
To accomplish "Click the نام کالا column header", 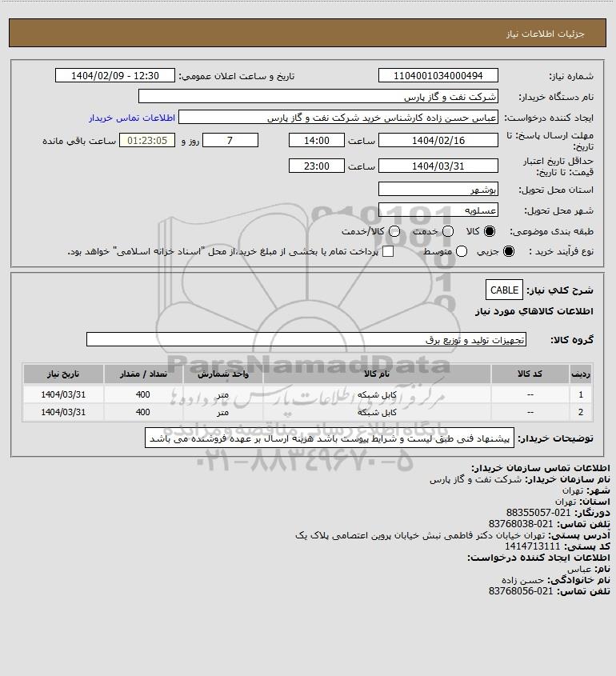I will (x=377, y=374).
